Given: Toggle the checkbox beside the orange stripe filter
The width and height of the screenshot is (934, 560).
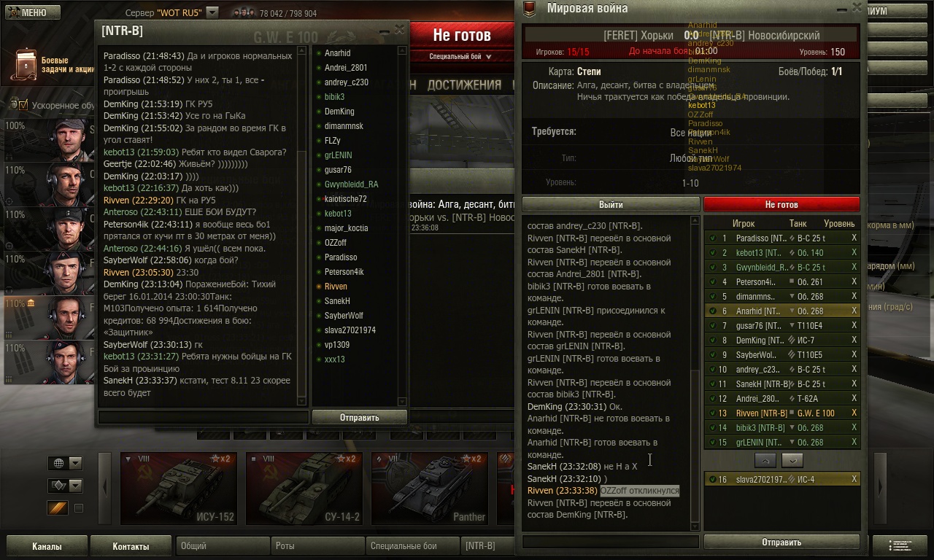Looking at the screenshot, I should [x=79, y=508].
